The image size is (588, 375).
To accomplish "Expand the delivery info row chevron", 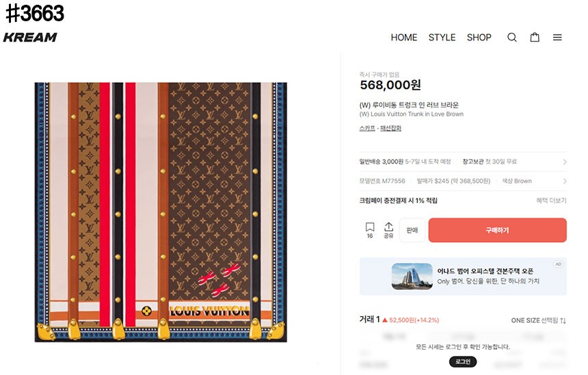I will pyautogui.click(x=564, y=162).
